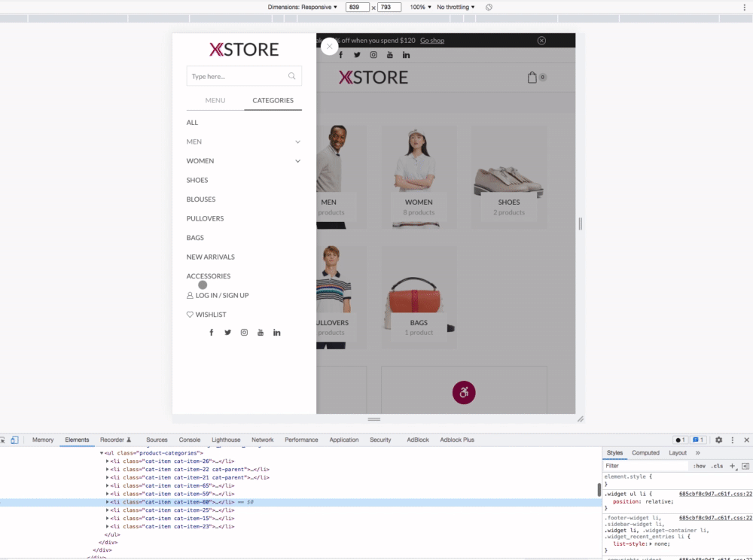Open the Application tab in DevTools
This screenshot has width=753, height=560.
coord(344,440)
